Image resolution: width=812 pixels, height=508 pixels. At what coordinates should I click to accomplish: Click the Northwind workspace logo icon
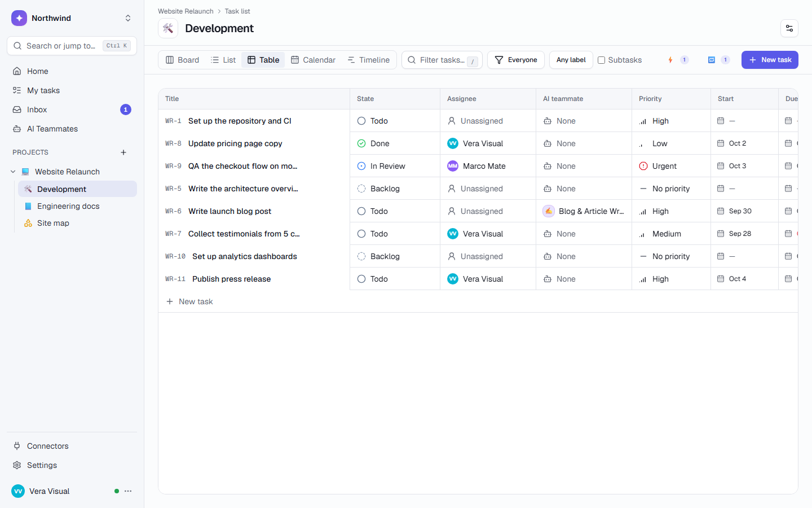(x=19, y=18)
